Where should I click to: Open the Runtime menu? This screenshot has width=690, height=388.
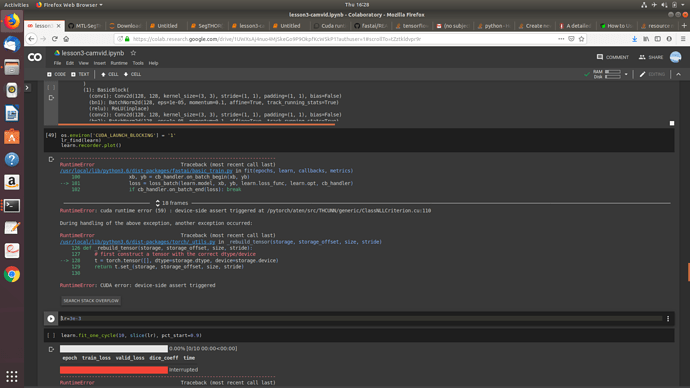pyautogui.click(x=119, y=63)
